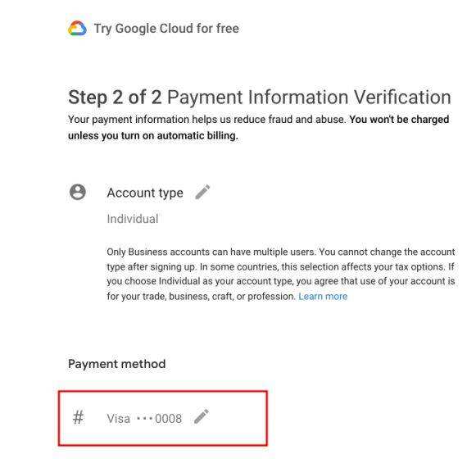Click the Google Cloud logo icon

[x=77, y=28]
